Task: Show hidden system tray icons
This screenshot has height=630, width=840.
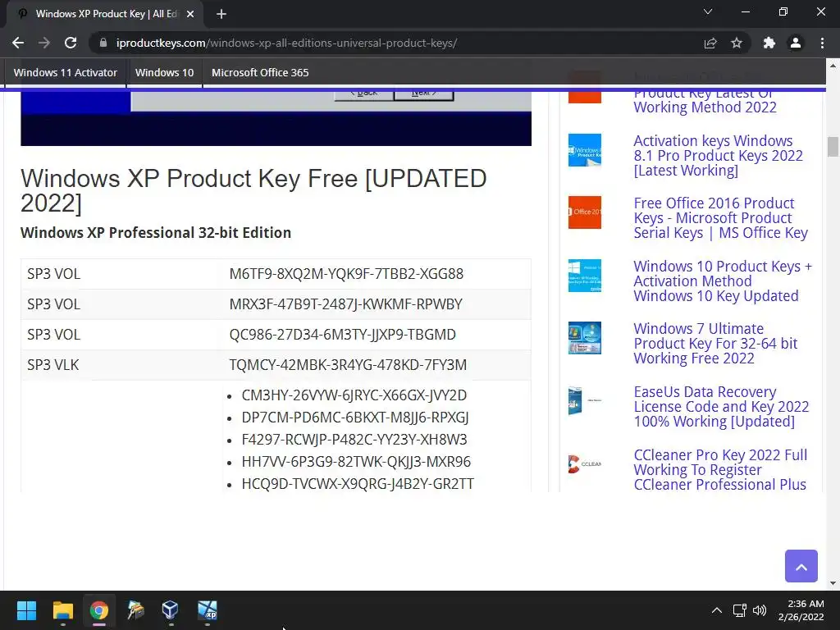Action: [716, 610]
